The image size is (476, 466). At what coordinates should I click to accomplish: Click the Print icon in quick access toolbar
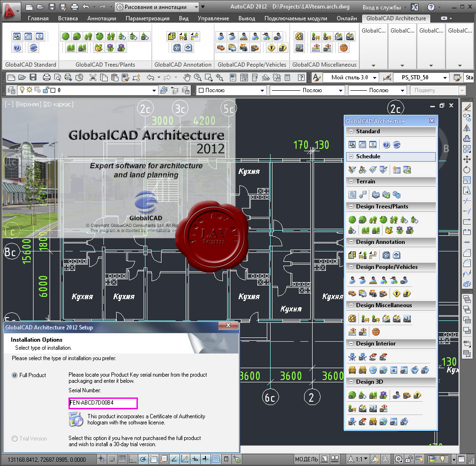(75, 7)
